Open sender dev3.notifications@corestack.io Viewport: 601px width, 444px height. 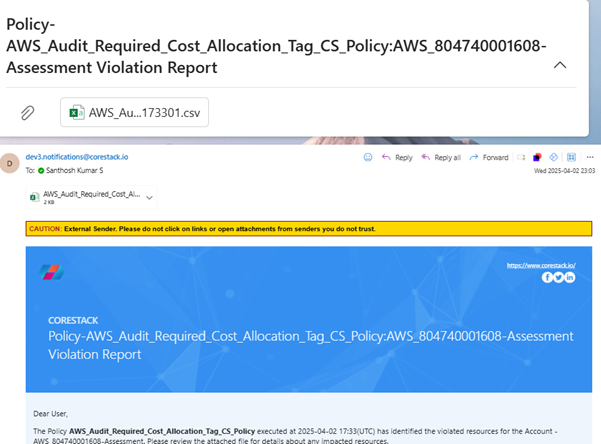coord(77,157)
